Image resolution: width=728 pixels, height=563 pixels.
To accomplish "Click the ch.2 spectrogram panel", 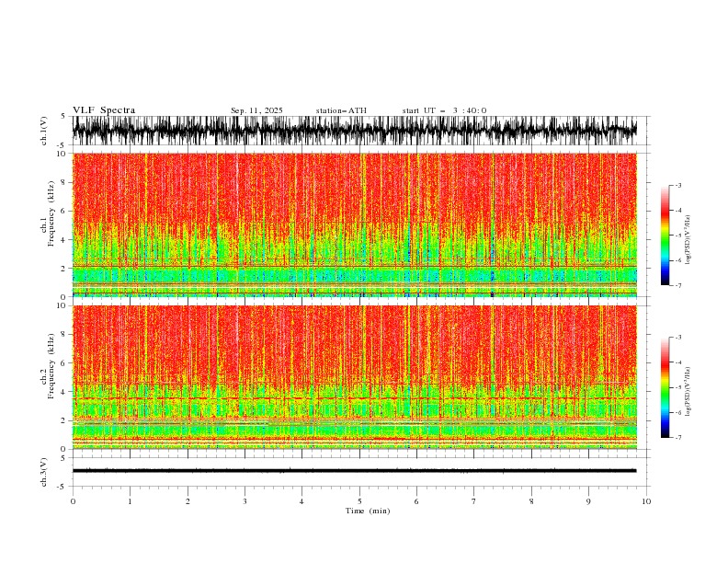I will pos(354,377).
